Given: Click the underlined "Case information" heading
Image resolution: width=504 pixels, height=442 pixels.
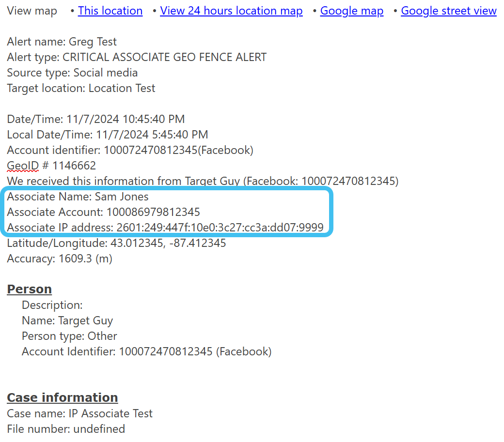Looking at the screenshot, I should tap(62, 397).
